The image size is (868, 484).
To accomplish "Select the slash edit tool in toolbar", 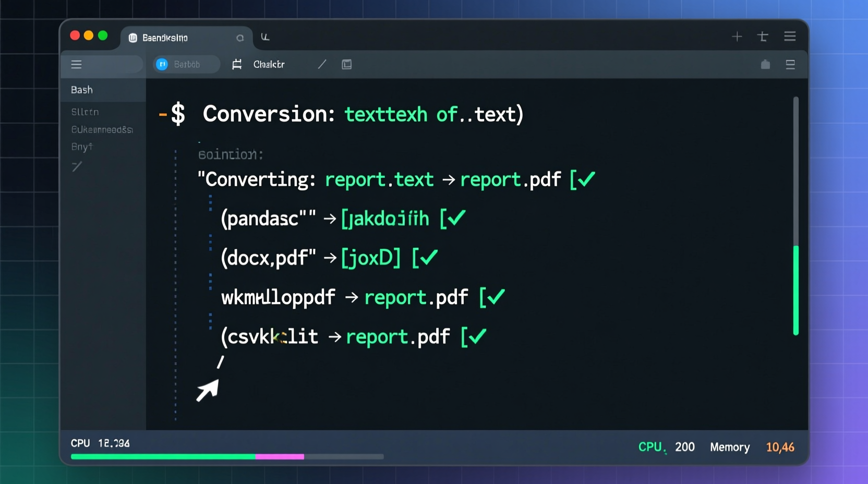I will (x=322, y=64).
